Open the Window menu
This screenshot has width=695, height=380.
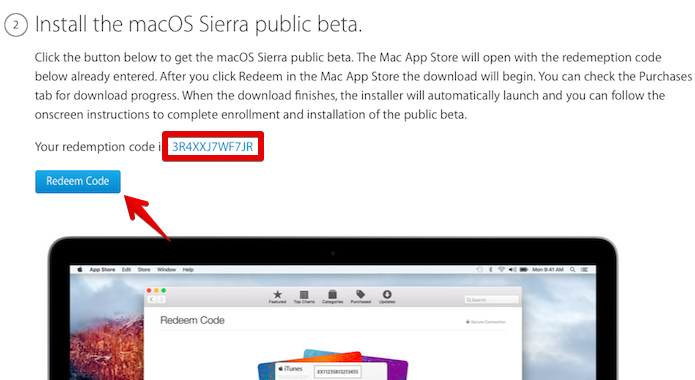pos(167,270)
